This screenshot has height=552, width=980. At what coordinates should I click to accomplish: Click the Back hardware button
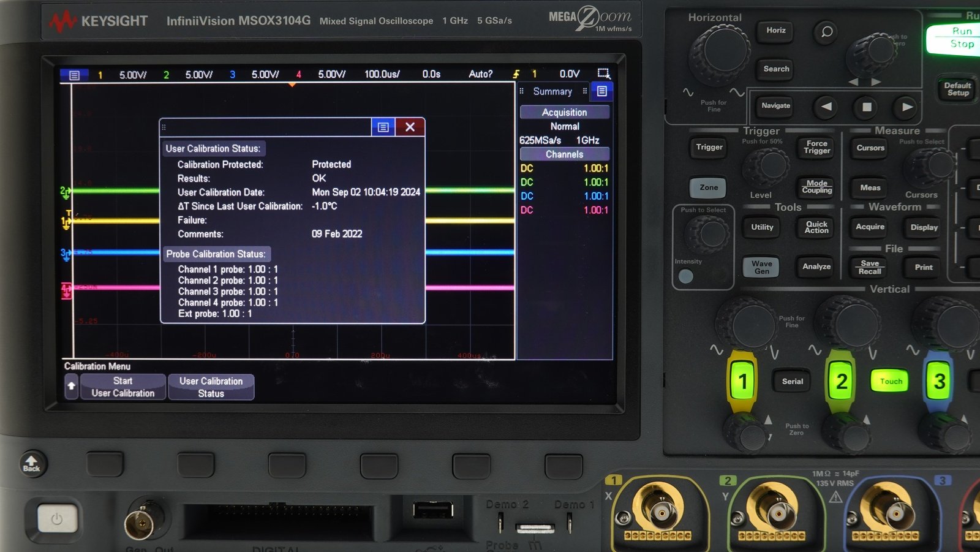pos(31,464)
